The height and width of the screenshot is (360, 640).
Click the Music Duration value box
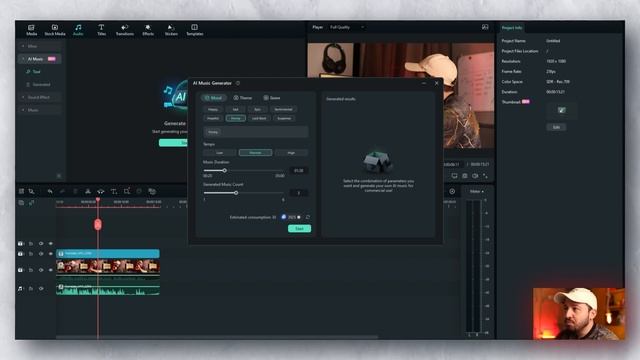299,171
